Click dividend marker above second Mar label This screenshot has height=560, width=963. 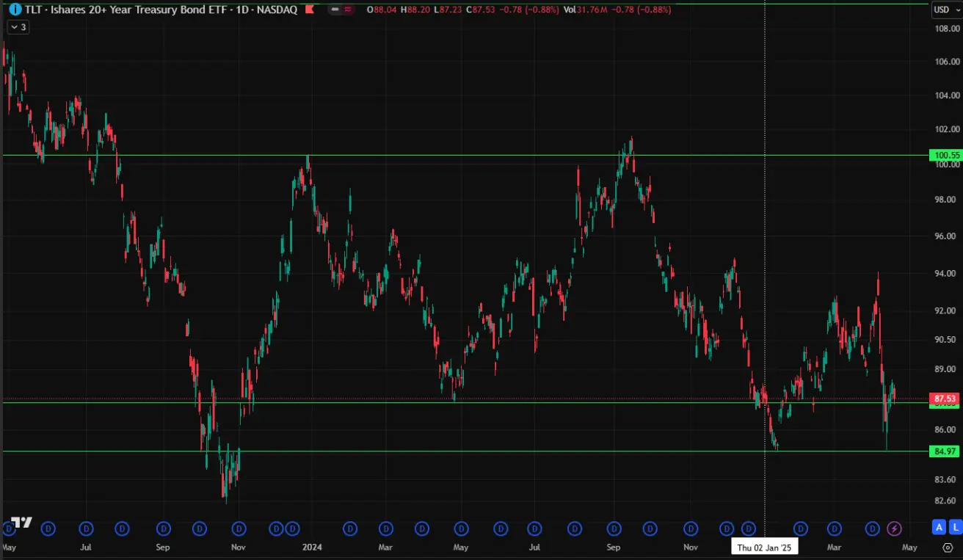(835, 528)
